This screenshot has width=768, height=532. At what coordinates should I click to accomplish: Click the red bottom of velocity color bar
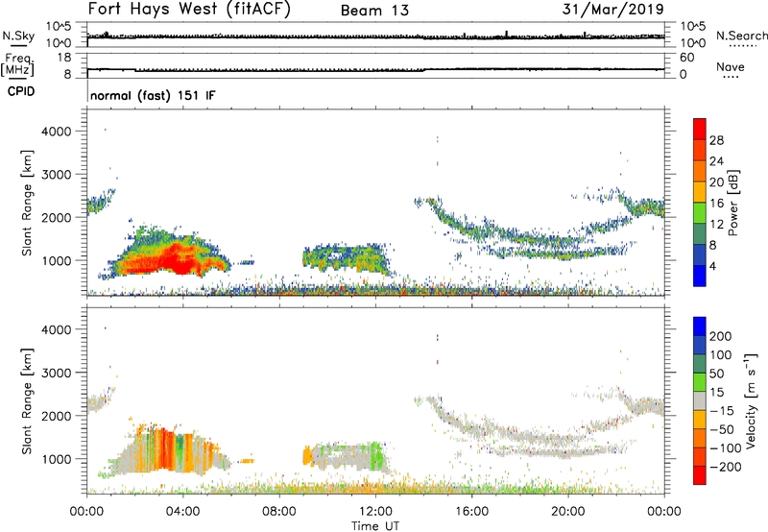point(700,475)
